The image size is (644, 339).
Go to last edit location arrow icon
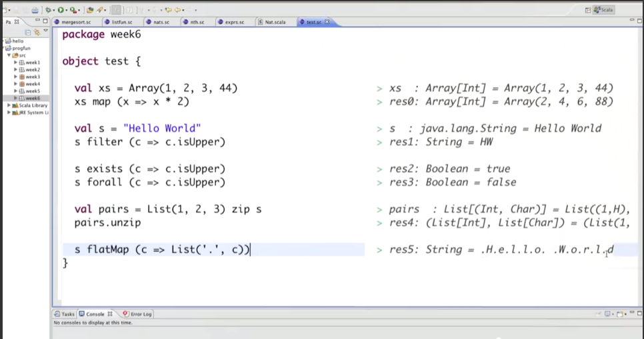(169, 10)
